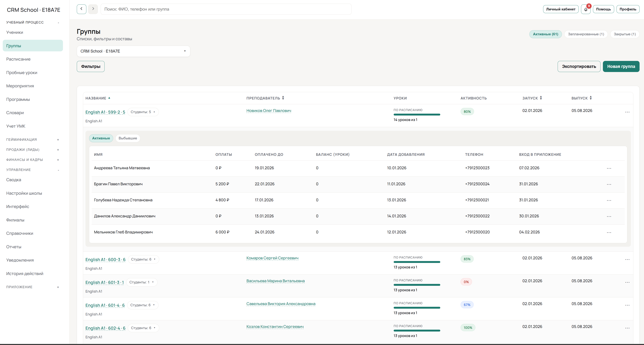Open Расписание in the sidebar menu
Image resolution: width=644 pixels, height=345 pixels.
(x=18, y=59)
